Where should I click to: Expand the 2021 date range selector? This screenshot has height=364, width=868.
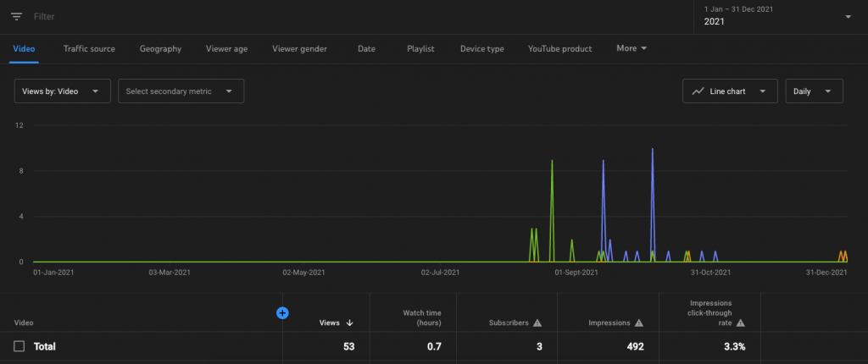coord(777,17)
